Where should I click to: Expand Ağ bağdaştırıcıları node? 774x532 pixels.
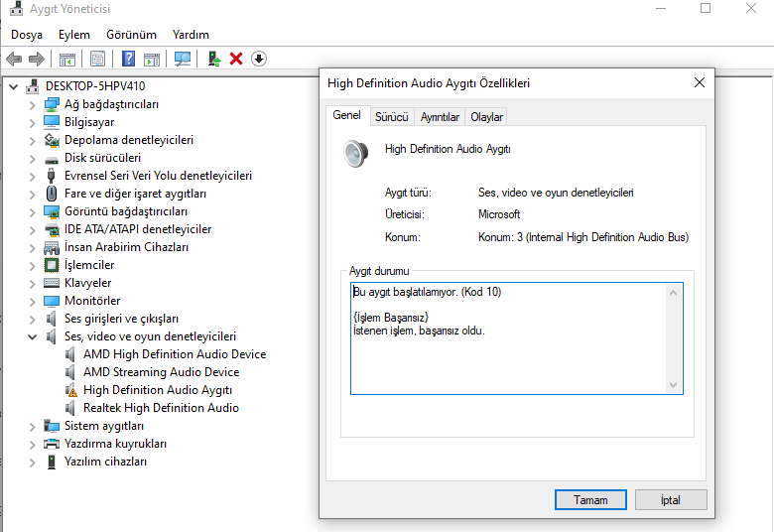(x=32, y=105)
